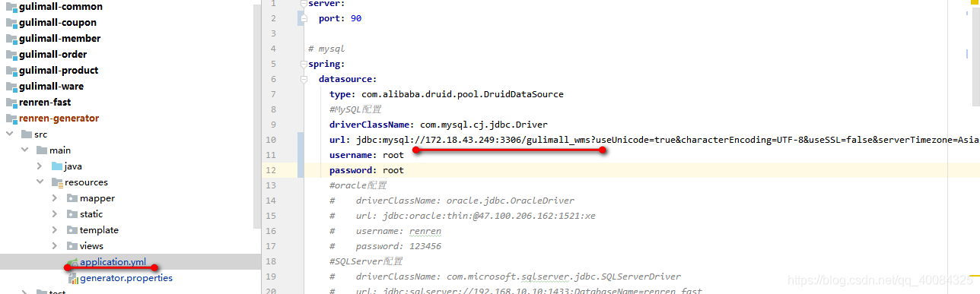
Task: Click the gulimall-product module folder icon
Action: pos(11,70)
